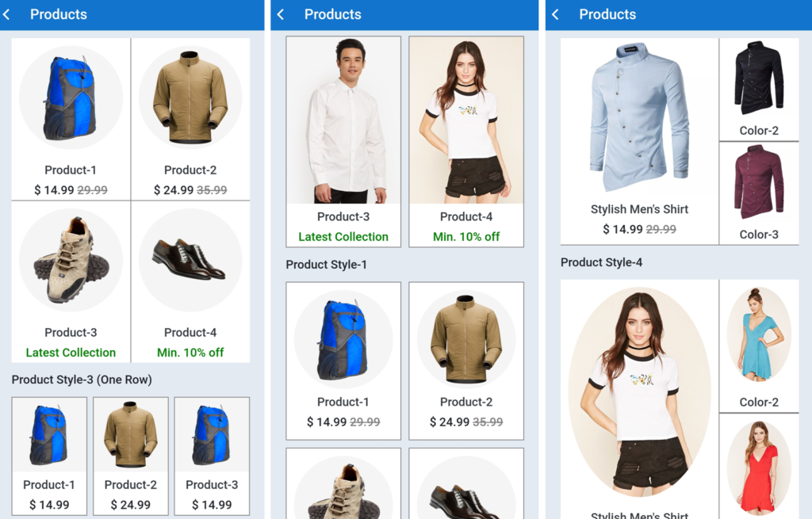This screenshot has height=519, width=812.
Task: Click the "Product-2" name under Product Style-1
Action: (x=466, y=402)
